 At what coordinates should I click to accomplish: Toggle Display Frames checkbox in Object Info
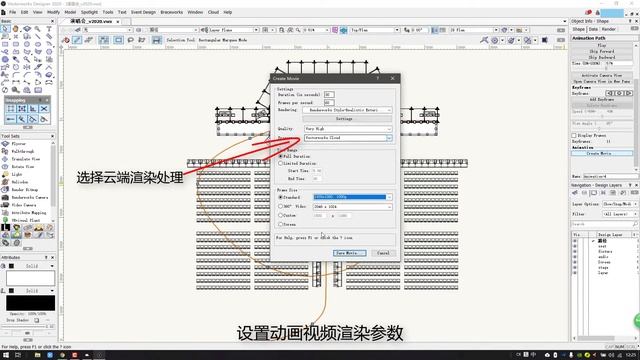pos(574,135)
